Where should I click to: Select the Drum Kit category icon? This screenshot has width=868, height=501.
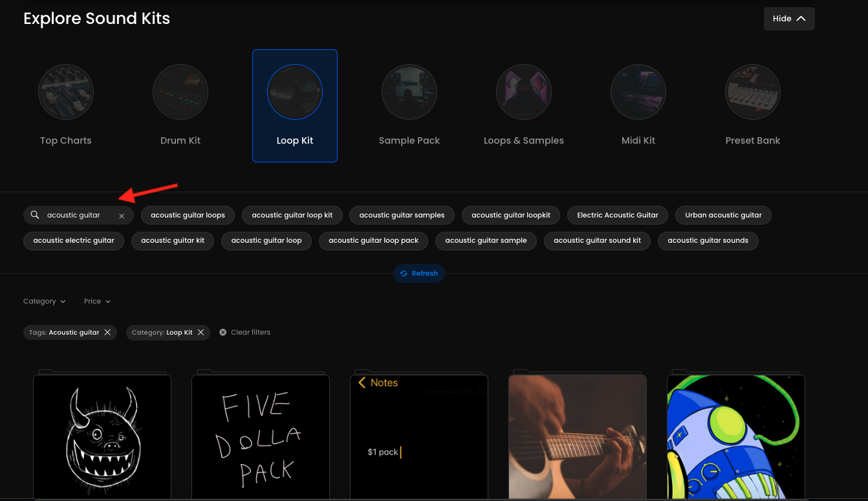pos(180,93)
